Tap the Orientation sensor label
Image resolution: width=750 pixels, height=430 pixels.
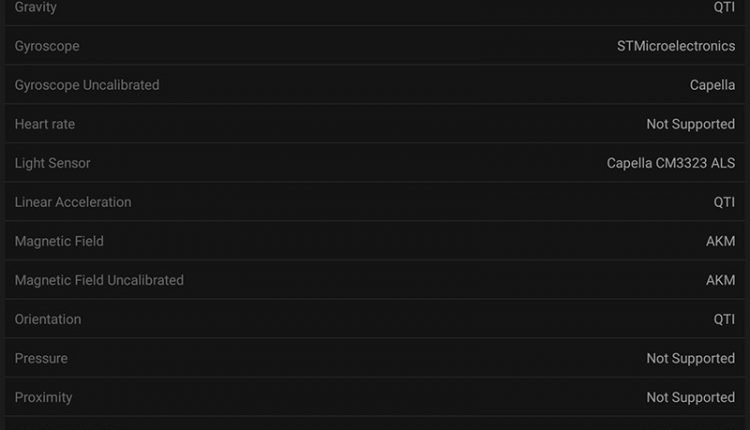click(x=48, y=319)
